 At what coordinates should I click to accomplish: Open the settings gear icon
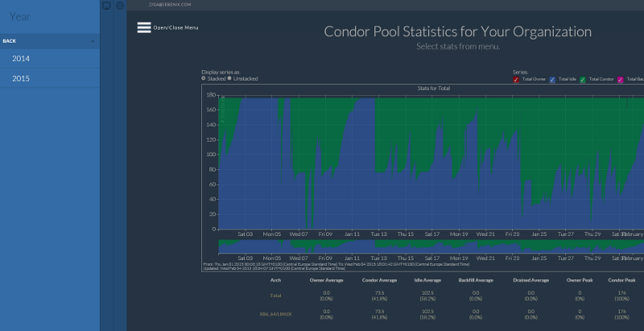tap(120, 6)
